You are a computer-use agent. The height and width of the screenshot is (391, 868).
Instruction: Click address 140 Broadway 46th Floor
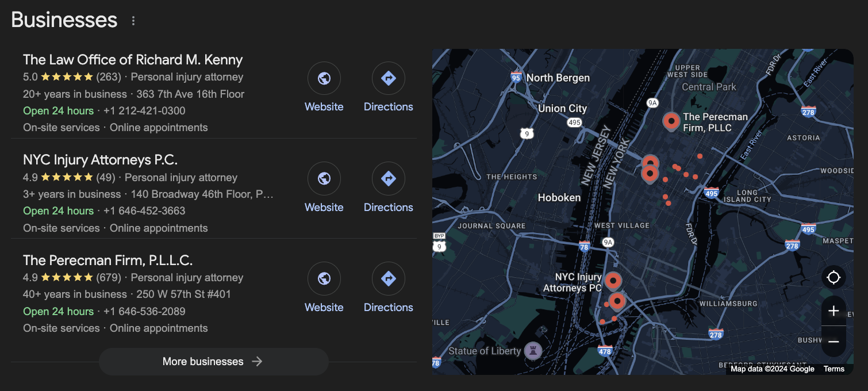202,194
